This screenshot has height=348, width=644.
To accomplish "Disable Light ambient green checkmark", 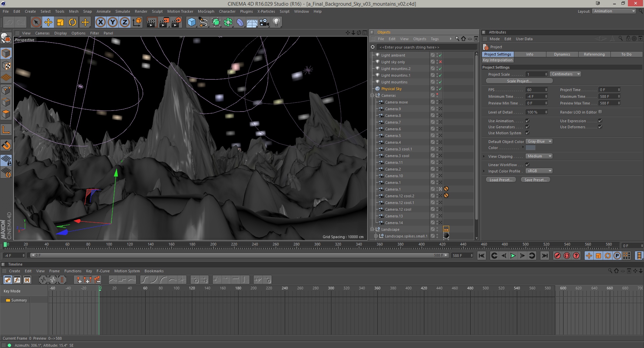I will coord(440,55).
